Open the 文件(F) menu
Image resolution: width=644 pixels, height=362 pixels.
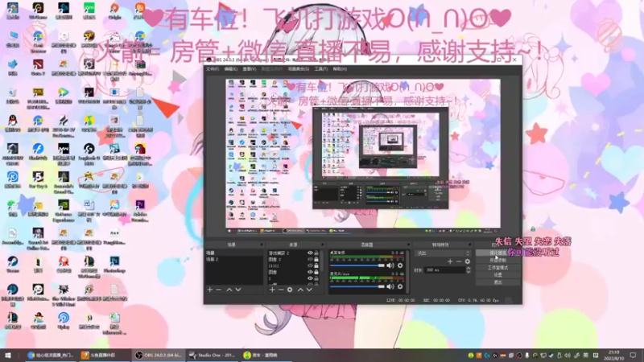pos(213,69)
